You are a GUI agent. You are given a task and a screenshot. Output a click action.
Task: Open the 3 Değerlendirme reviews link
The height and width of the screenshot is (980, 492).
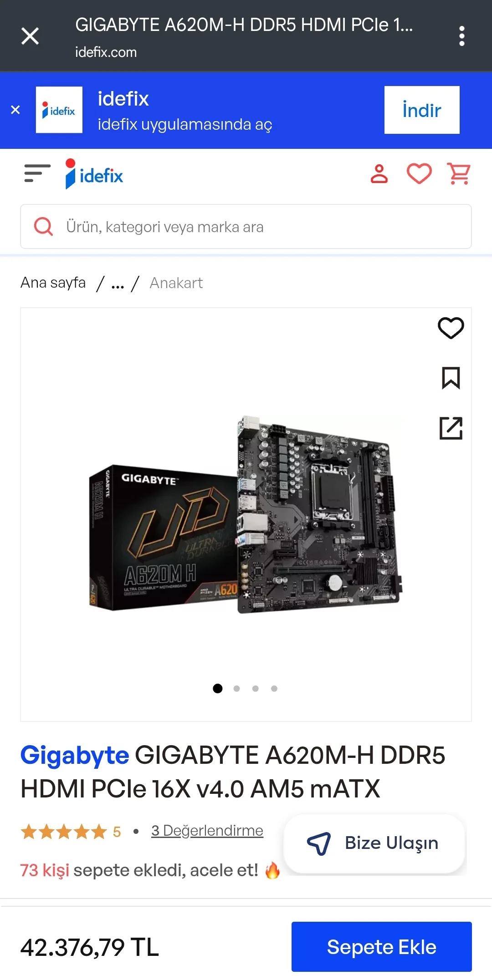[207, 831]
